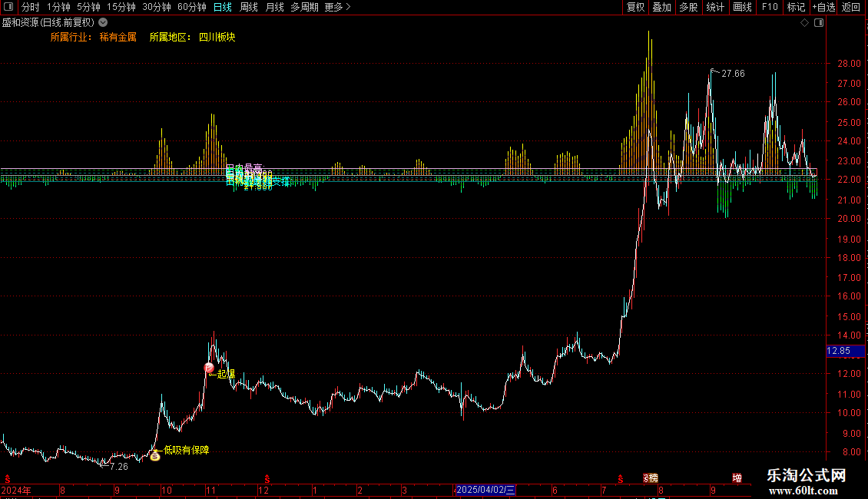Click the 8.00 price axis value
This screenshot has width=868, height=499.
tap(852, 451)
